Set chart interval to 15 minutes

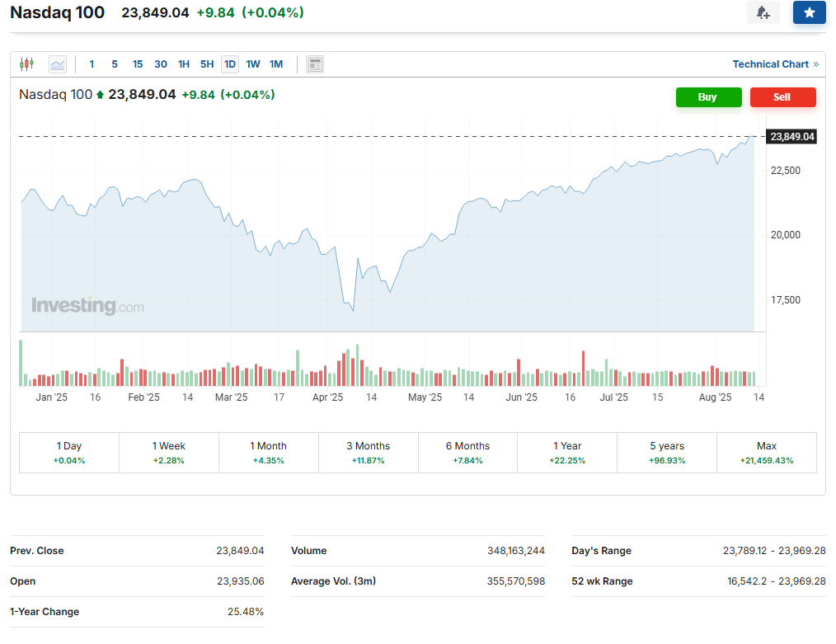coord(138,64)
